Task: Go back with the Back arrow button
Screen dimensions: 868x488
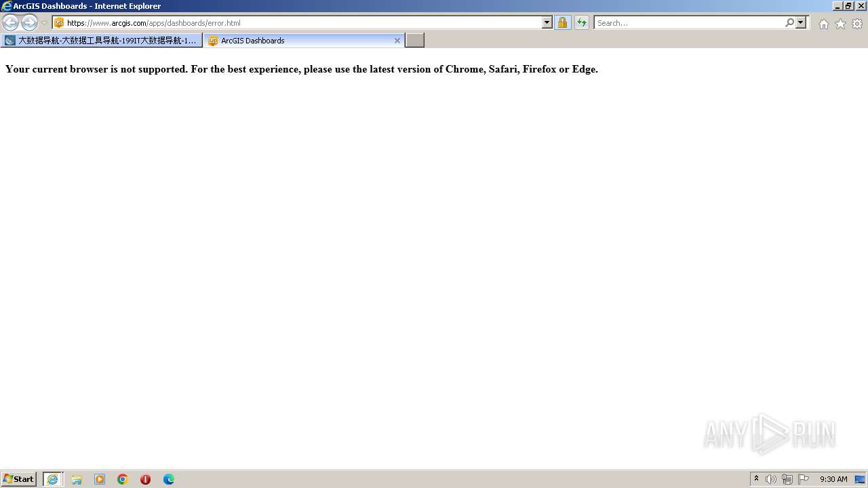Action: point(10,23)
